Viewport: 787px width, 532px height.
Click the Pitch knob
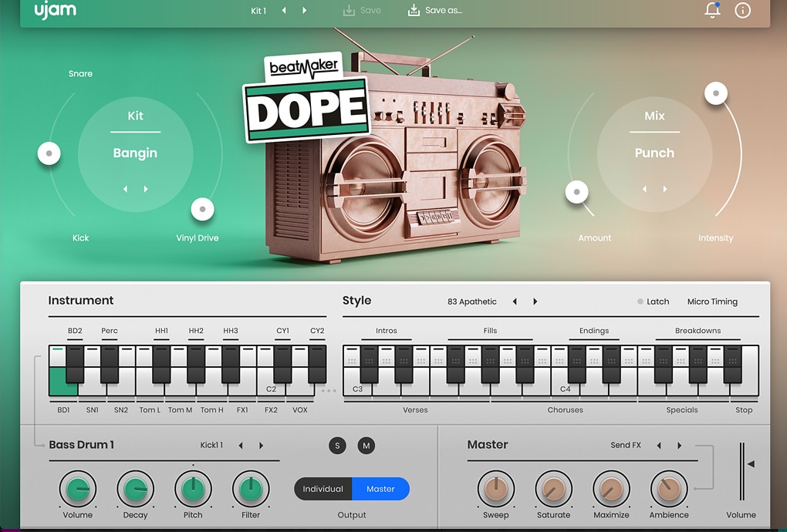tap(193, 489)
